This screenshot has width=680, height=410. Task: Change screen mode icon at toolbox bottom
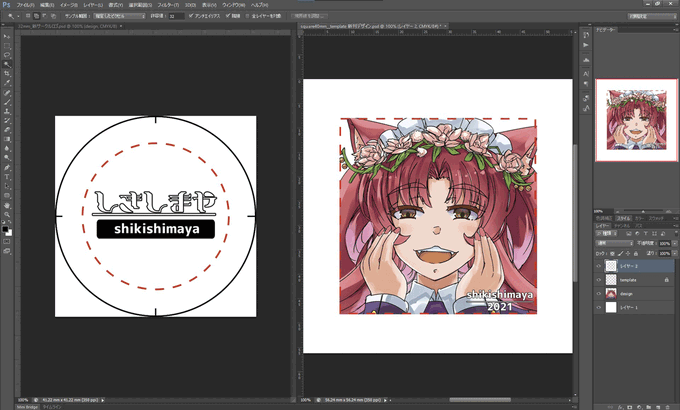[7, 251]
